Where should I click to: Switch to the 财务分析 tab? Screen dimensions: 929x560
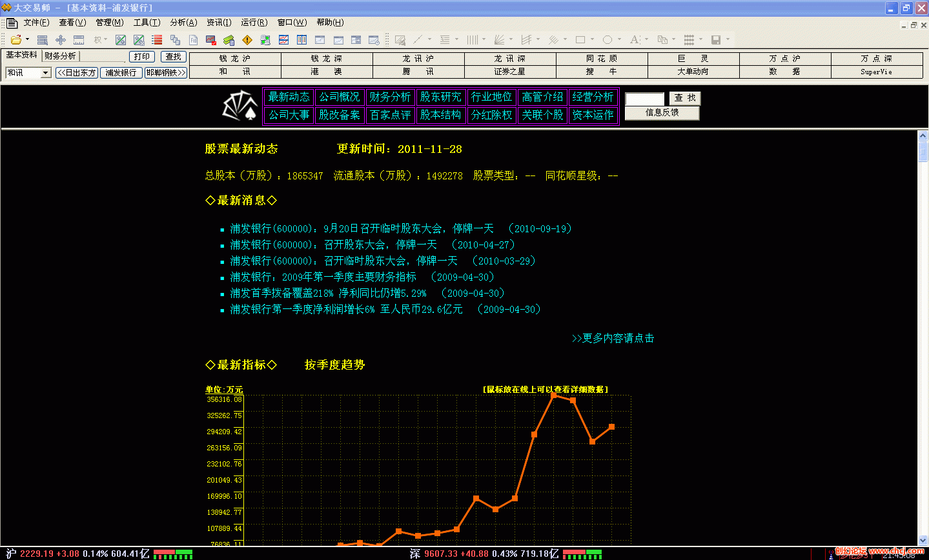click(60, 56)
